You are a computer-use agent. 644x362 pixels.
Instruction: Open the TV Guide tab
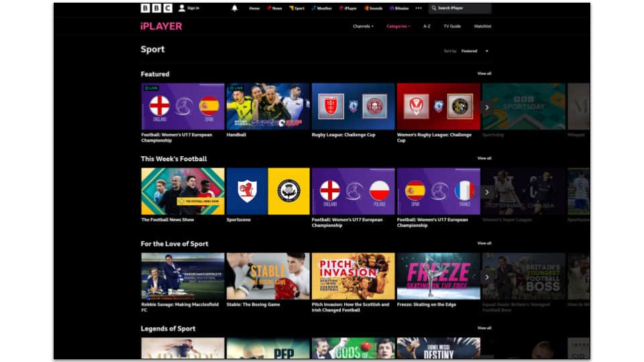(451, 26)
